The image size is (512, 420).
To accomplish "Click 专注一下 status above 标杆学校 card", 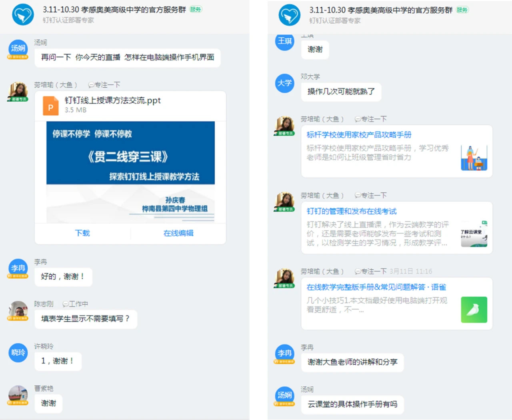I will (x=371, y=119).
